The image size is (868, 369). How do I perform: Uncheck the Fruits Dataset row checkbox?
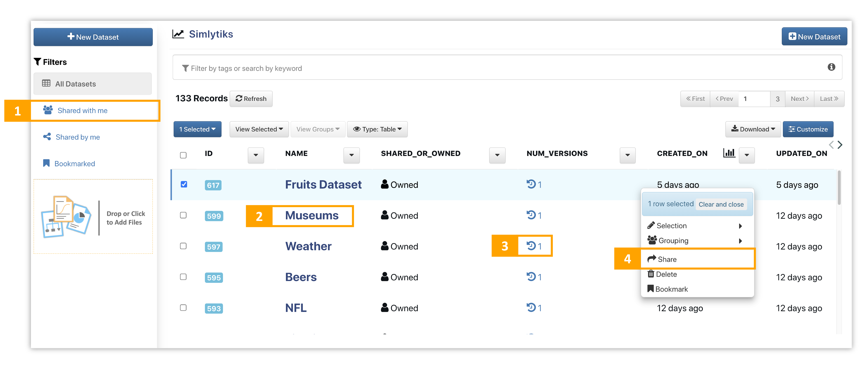point(184,184)
